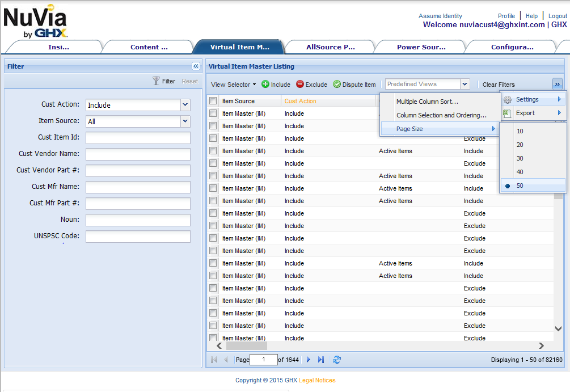Sort by the Cust Action column header
The image size is (570, 392).
coord(328,101)
